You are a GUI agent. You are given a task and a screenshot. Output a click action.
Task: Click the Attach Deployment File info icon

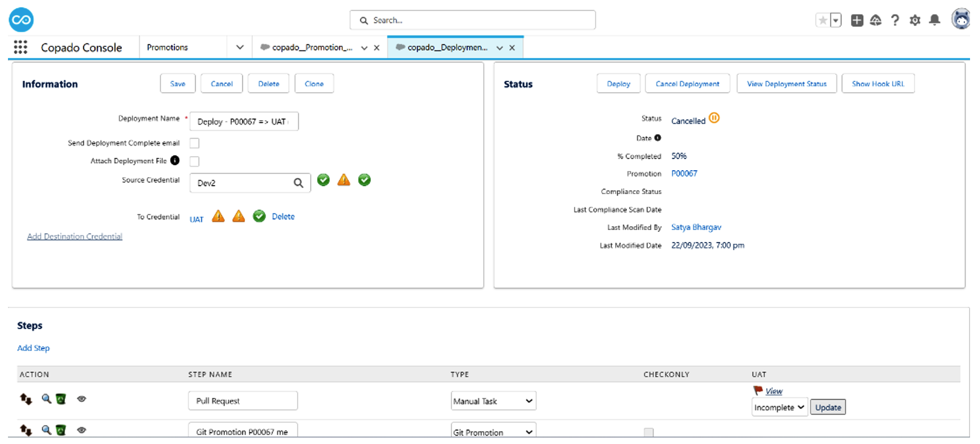pyautogui.click(x=175, y=160)
